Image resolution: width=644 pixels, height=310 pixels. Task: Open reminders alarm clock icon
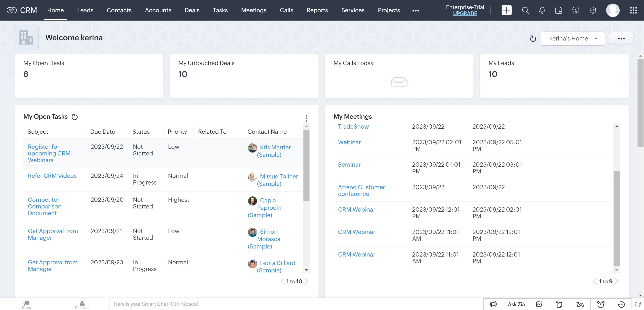(x=600, y=304)
